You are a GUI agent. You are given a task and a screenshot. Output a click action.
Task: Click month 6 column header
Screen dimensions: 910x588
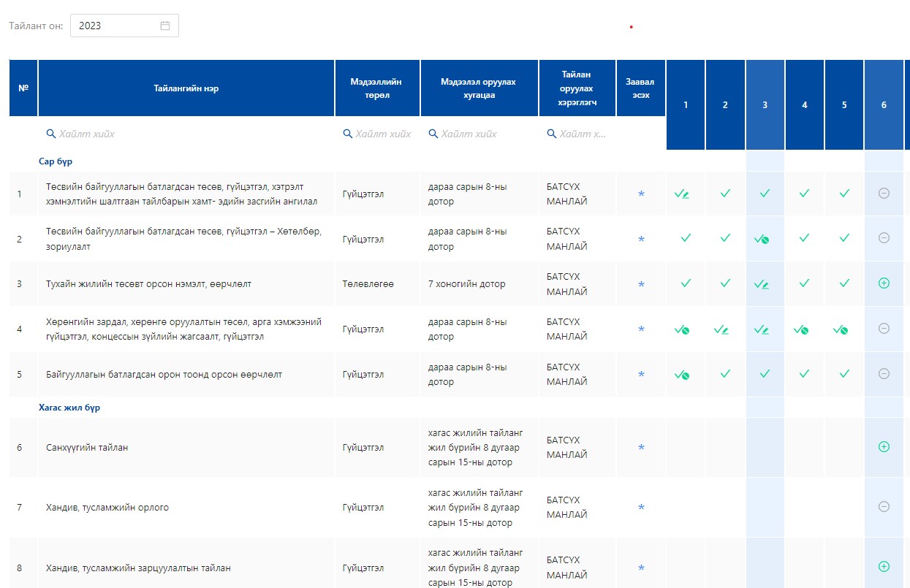point(884,105)
